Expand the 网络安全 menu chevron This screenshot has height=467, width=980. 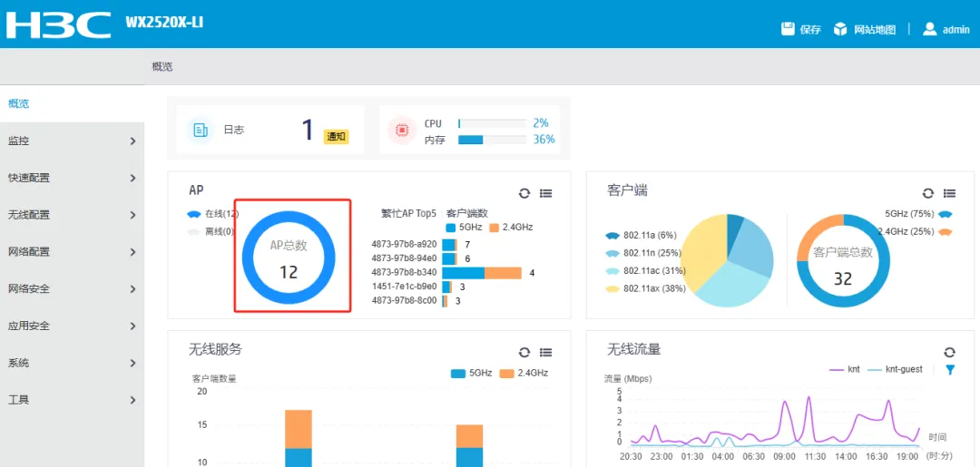point(132,289)
